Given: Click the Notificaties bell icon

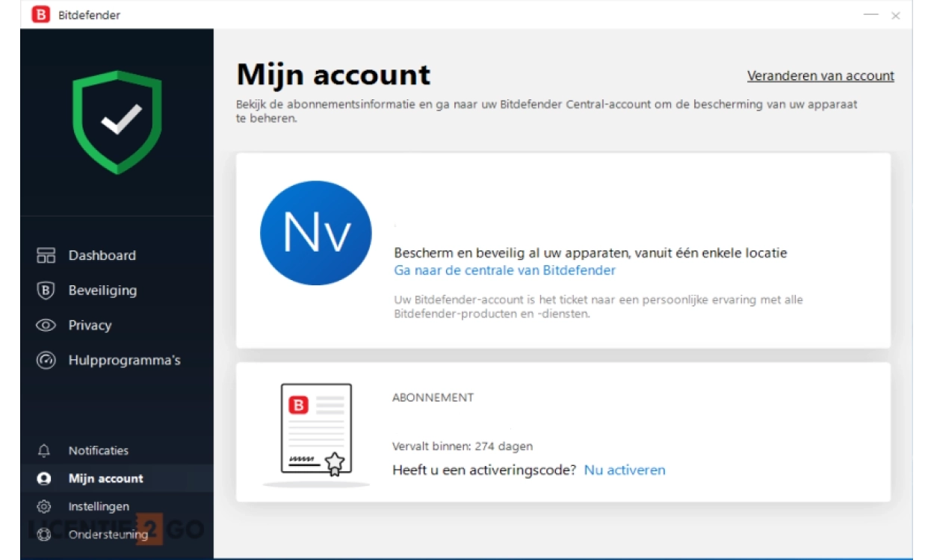Looking at the screenshot, I should (x=44, y=451).
